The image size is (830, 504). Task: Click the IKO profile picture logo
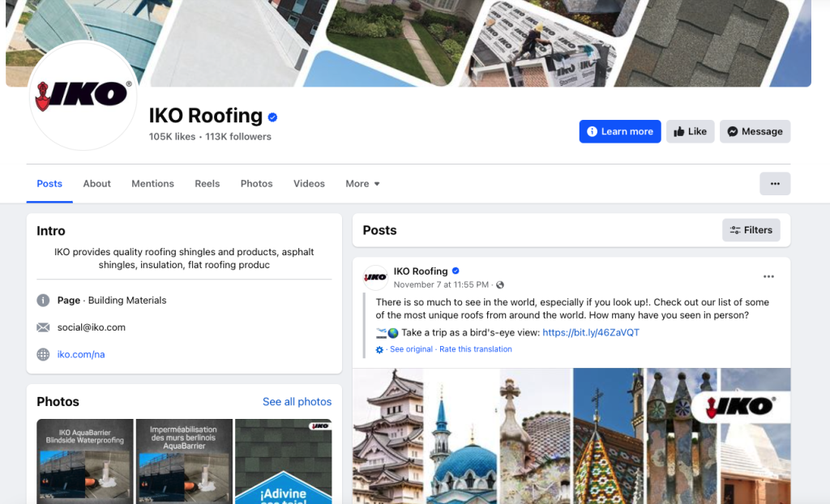tap(83, 96)
